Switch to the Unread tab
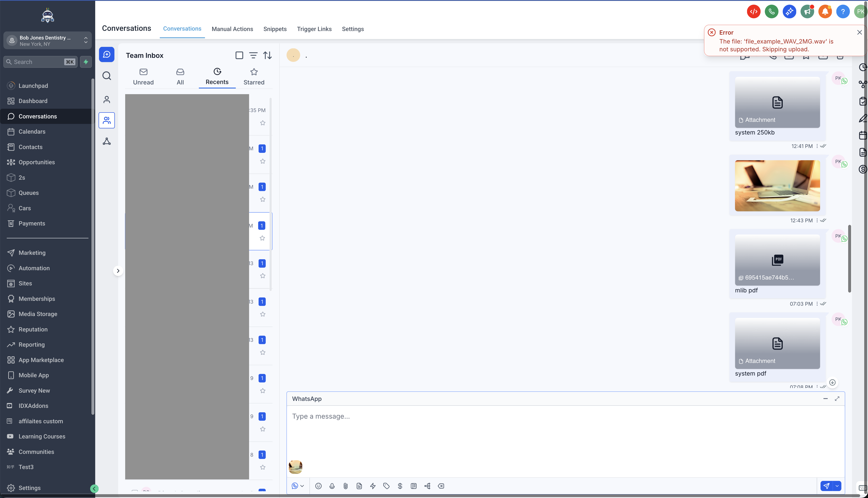Viewport: 868px width, 498px height. tap(143, 77)
